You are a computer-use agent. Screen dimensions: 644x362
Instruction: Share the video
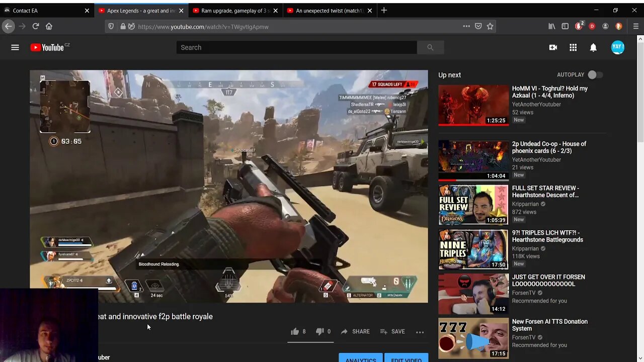pyautogui.click(x=355, y=331)
